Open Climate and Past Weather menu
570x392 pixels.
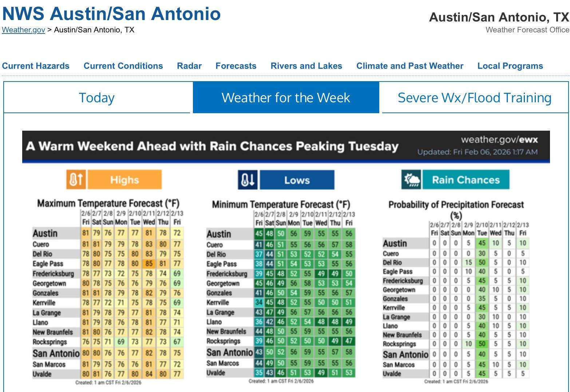(409, 66)
